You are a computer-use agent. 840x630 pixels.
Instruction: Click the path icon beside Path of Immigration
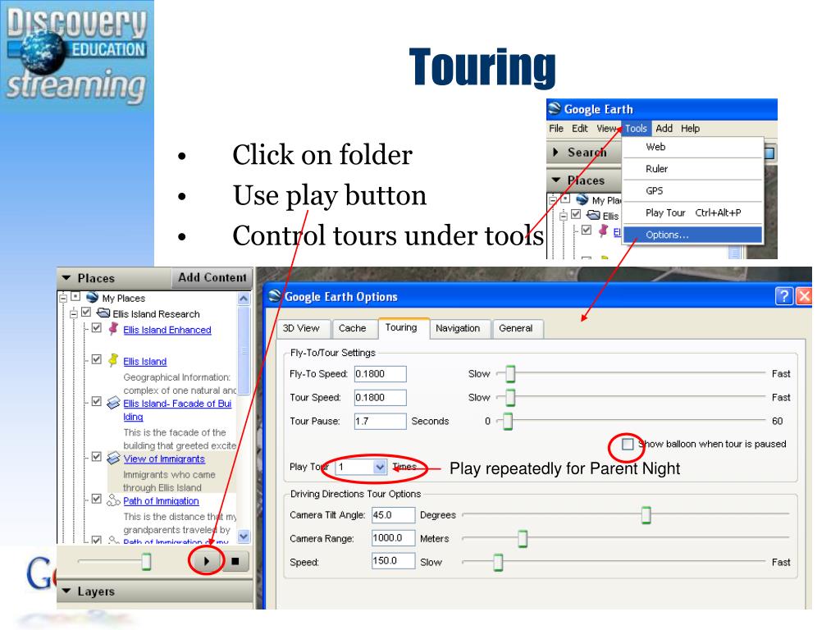(x=113, y=500)
